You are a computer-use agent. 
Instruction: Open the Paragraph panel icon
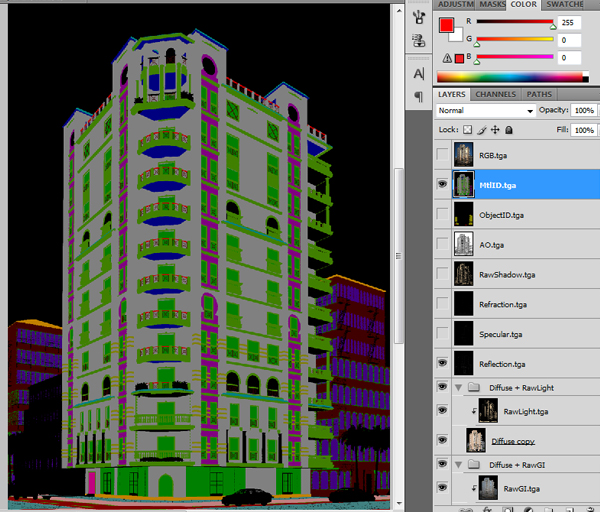point(419,96)
